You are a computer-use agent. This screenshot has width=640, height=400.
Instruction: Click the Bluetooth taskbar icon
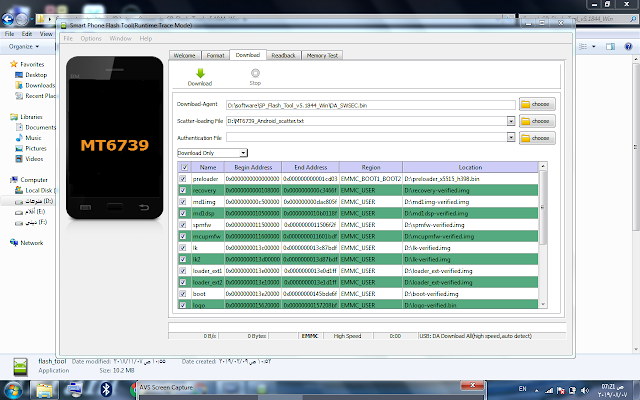click(x=106, y=390)
